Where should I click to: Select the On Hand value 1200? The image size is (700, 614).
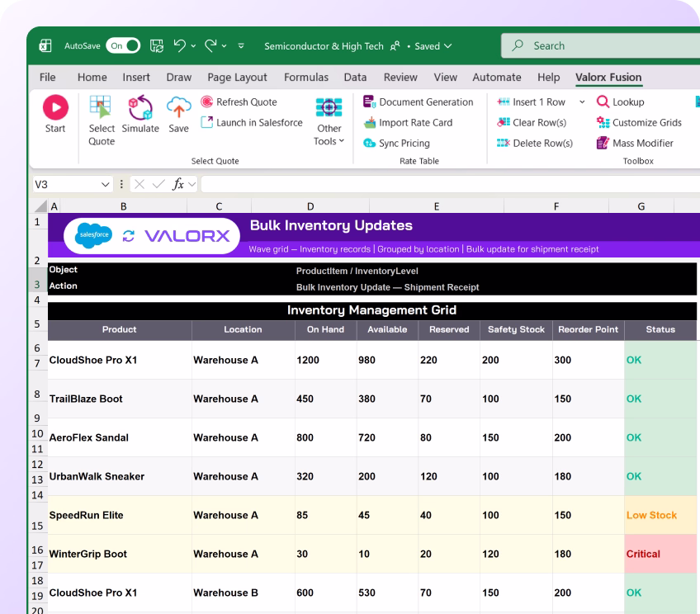326,360
